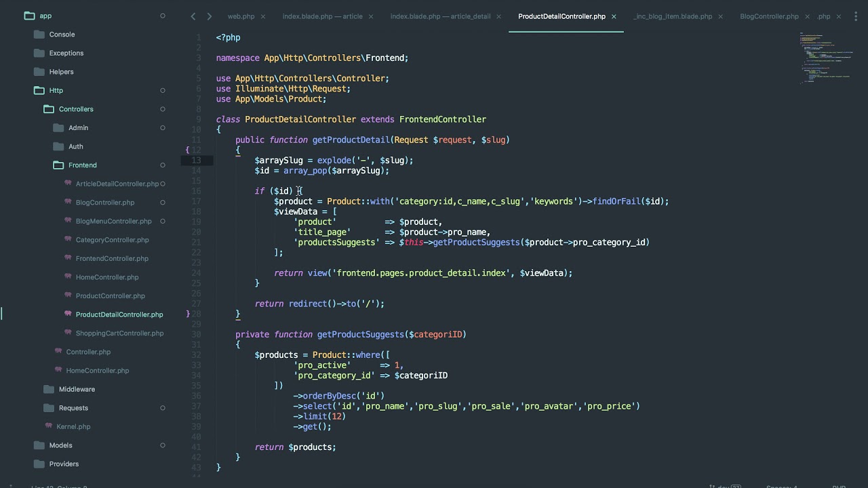Collapse the open Http folder

39,90
